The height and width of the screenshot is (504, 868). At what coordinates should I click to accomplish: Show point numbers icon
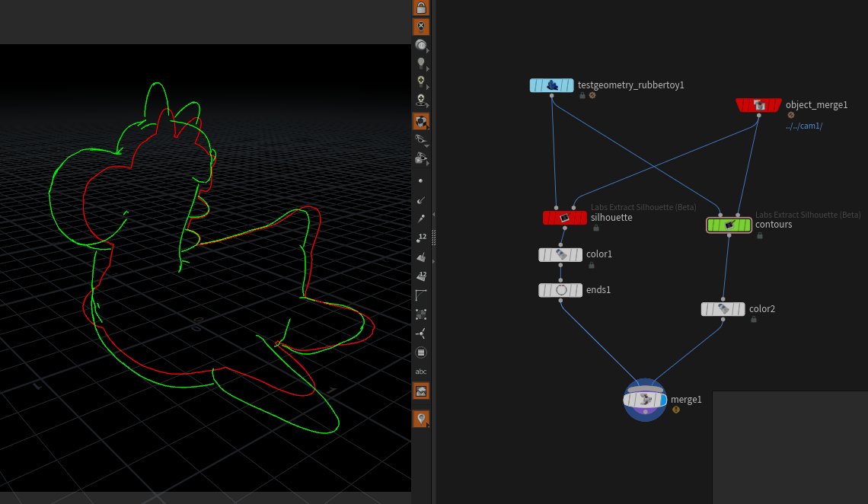[x=421, y=238]
